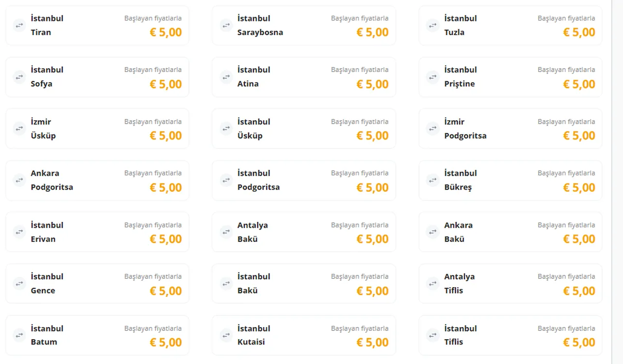Select the round-trip icon on İstanbul-Tuzla card

click(433, 25)
